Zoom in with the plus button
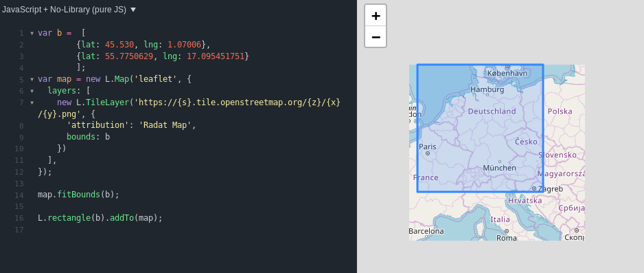Image resolution: width=644 pixels, height=273 pixels. [x=376, y=16]
